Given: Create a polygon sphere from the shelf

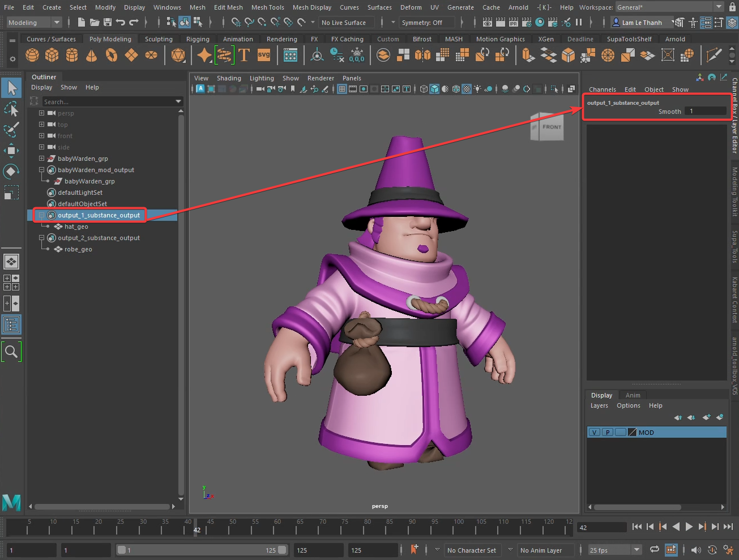Looking at the screenshot, I should 33,55.
